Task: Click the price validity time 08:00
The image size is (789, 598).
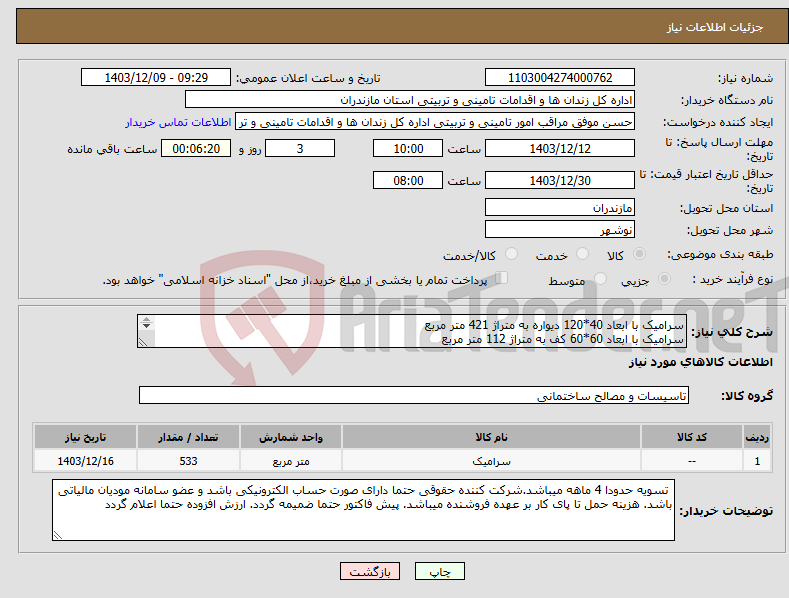Action: pyautogui.click(x=408, y=180)
